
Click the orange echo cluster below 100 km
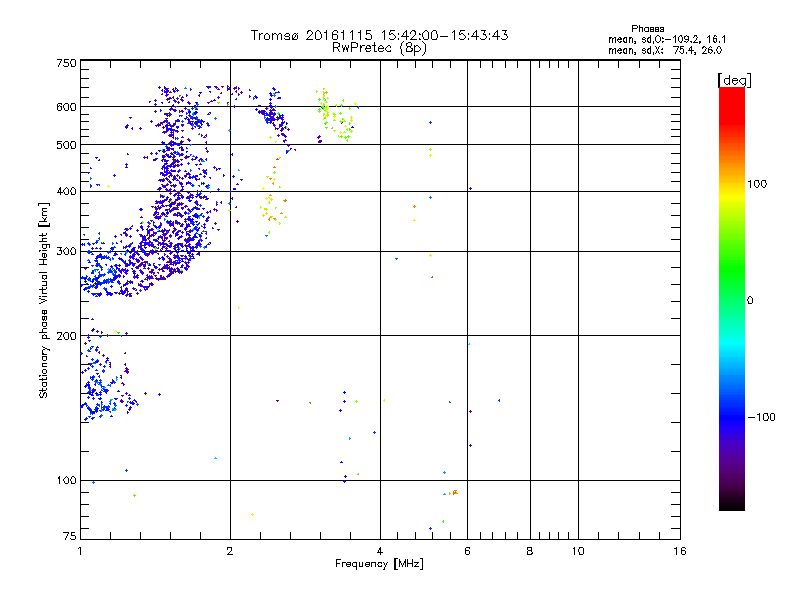pyautogui.click(x=454, y=492)
